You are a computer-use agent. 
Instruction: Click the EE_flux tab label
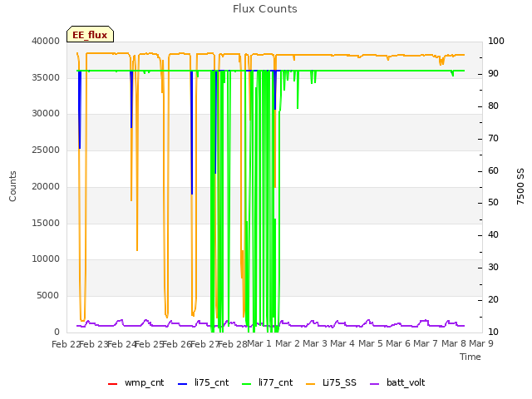tap(90, 35)
